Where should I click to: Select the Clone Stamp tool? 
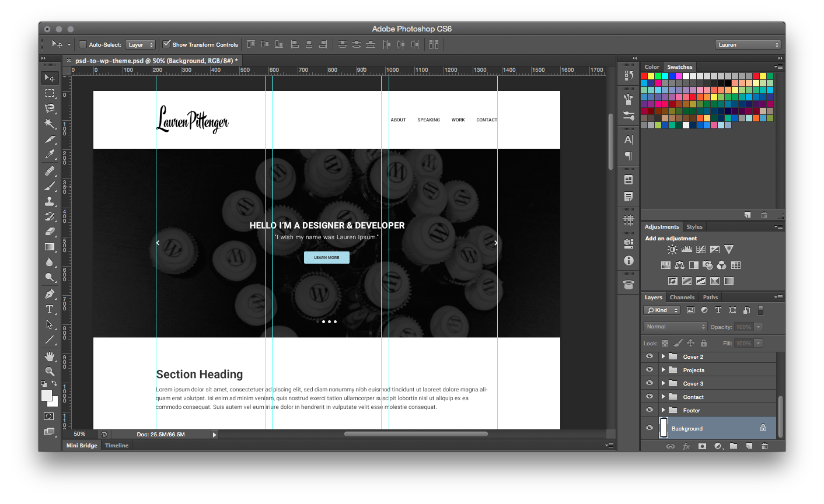[50, 201]
